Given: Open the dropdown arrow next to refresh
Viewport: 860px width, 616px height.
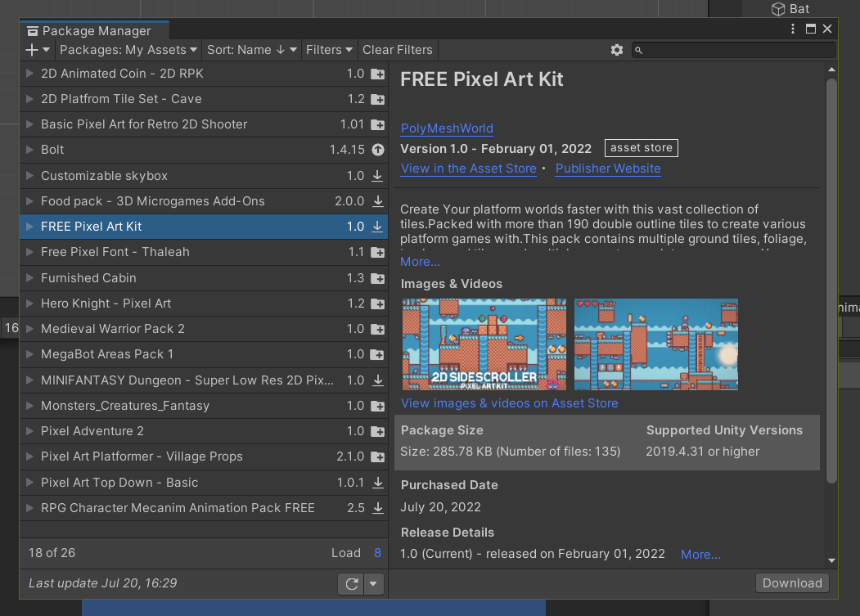Looking at the screenshot, I should (x=373, y=583).
